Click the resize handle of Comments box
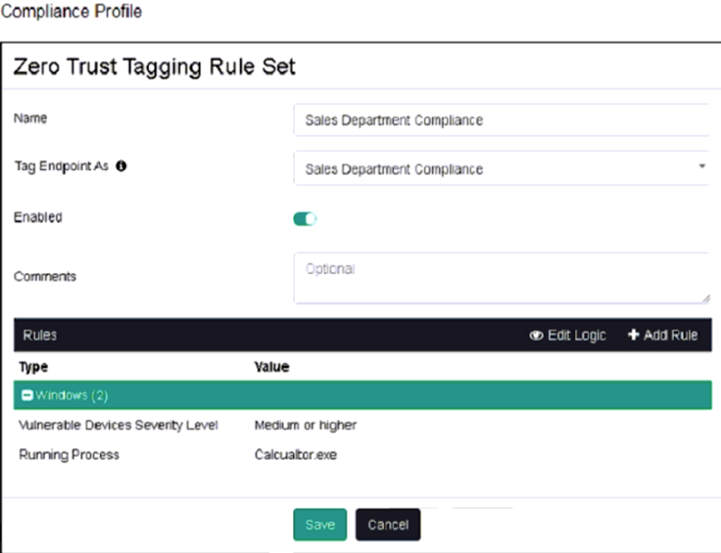Screen dimensions: 721x553 tap(705, 297)
